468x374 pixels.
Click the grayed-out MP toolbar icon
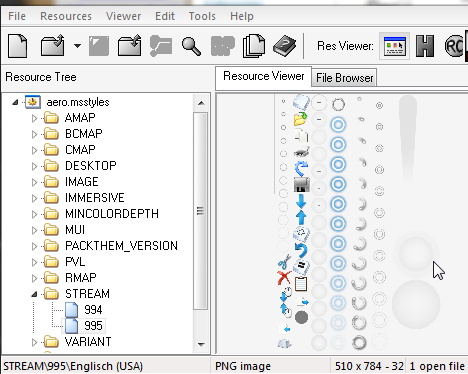[223, 46]
